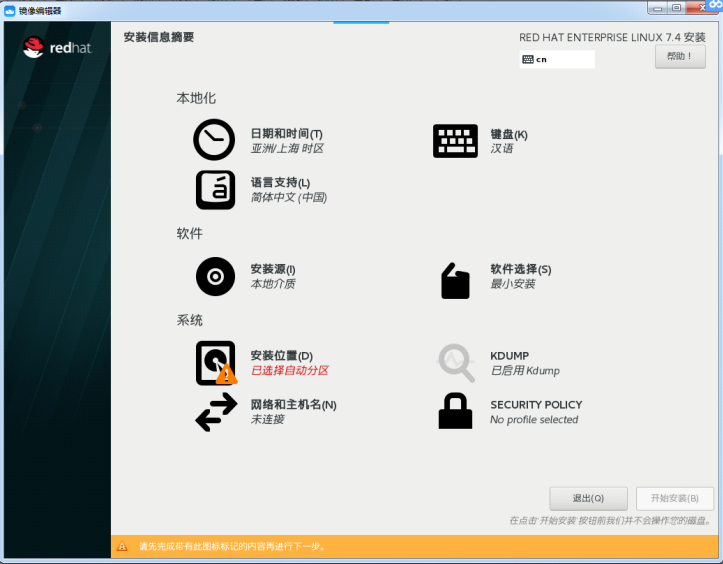This screenshot has height=564, width=723.
Task: Click the Security Policy padlock icon
Action: coord(455,411)
